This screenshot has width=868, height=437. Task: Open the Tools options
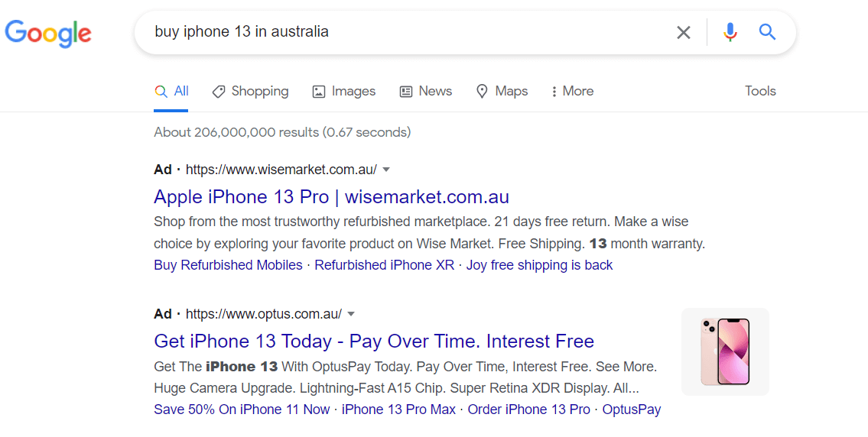760,91
